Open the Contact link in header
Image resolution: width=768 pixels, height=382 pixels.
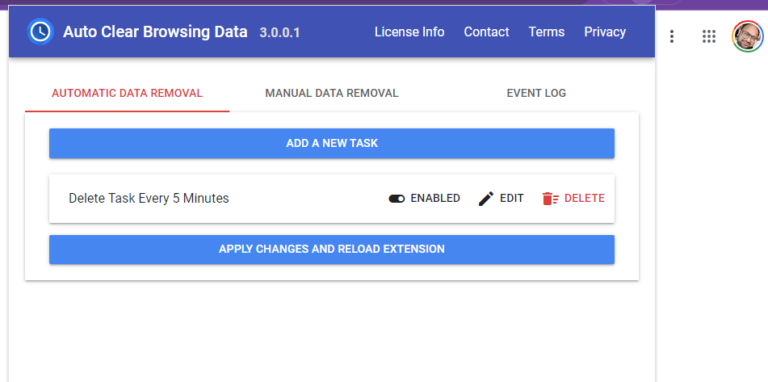(486, 32)
